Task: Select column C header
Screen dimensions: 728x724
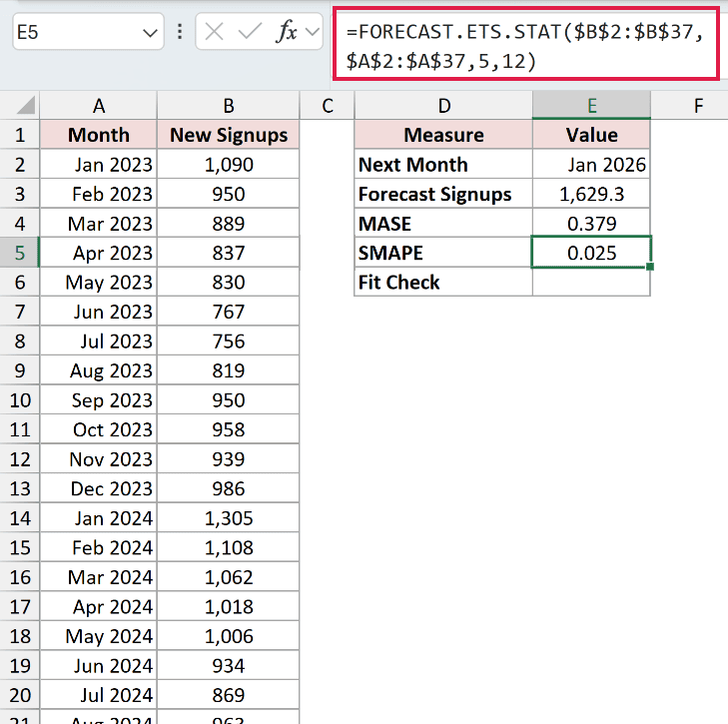Action: (x=328, y=106)
